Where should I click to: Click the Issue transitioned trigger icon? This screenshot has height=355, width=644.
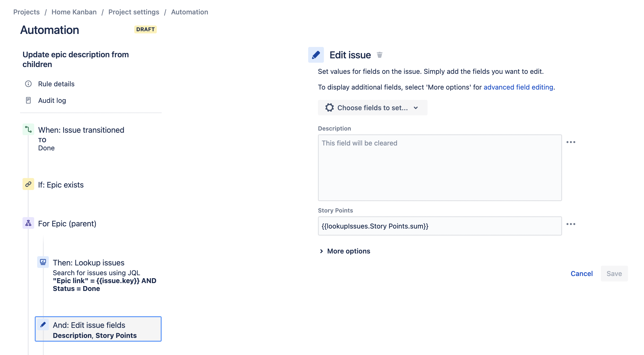28,130
